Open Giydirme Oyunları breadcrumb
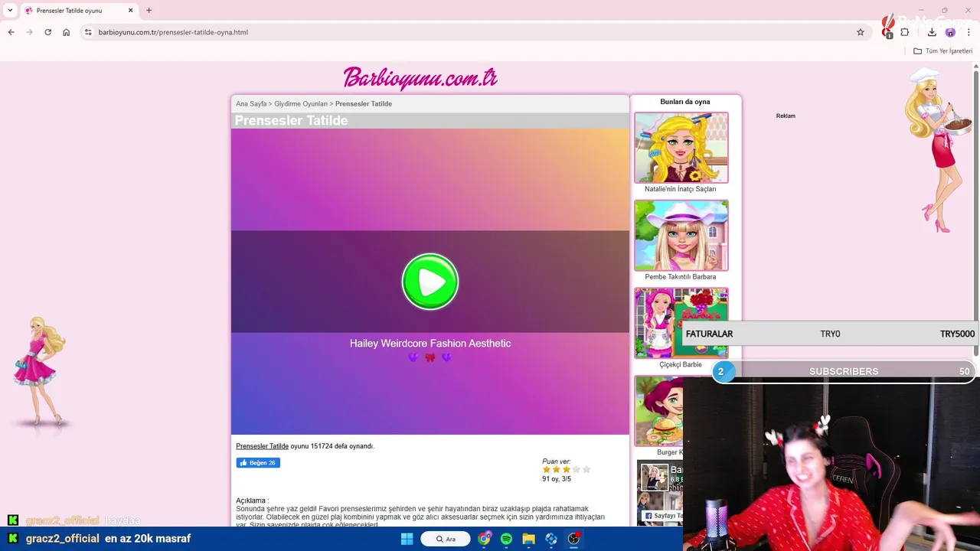Viewport: 980px width, 551px height. 301,104
